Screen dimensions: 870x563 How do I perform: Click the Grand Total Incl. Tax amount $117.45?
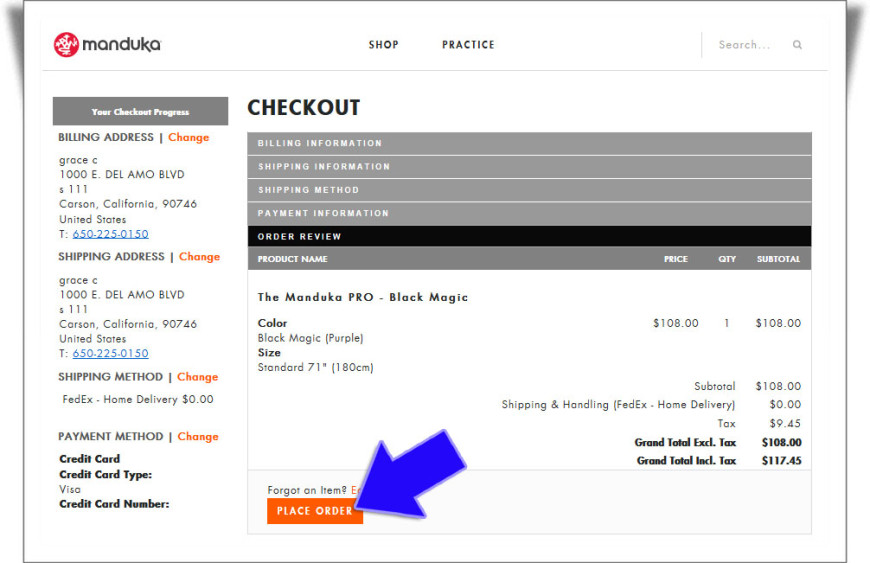781,460
